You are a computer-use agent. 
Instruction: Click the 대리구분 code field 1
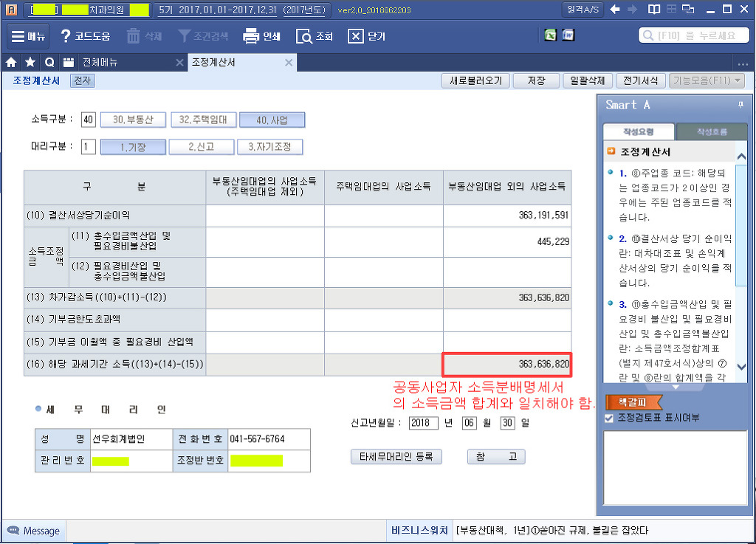[88, 146]
